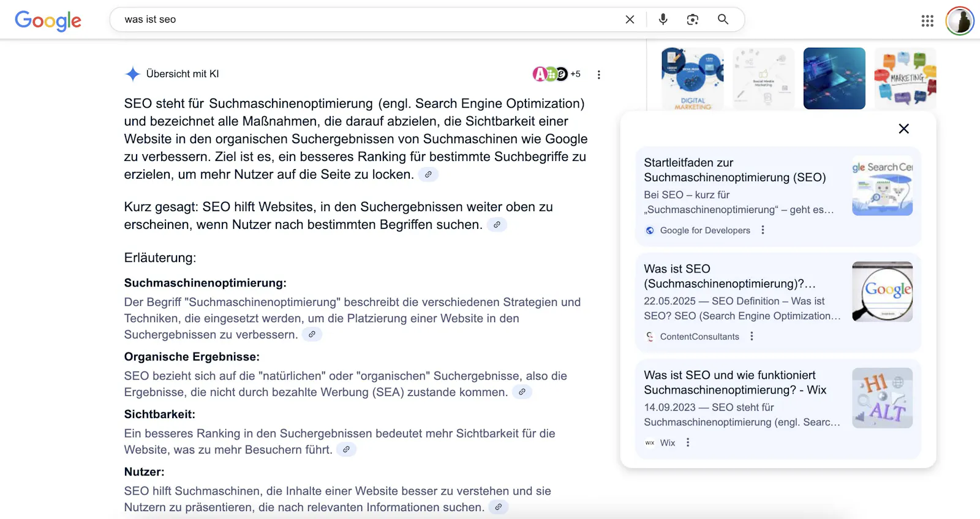Viewport: 980px width, 519px height.
Task: Close the sources side panel
Action: [903, 129]
